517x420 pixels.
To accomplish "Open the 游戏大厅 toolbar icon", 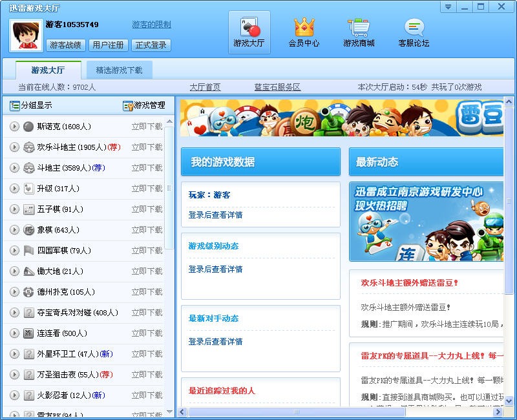I will tap(249, 32).
